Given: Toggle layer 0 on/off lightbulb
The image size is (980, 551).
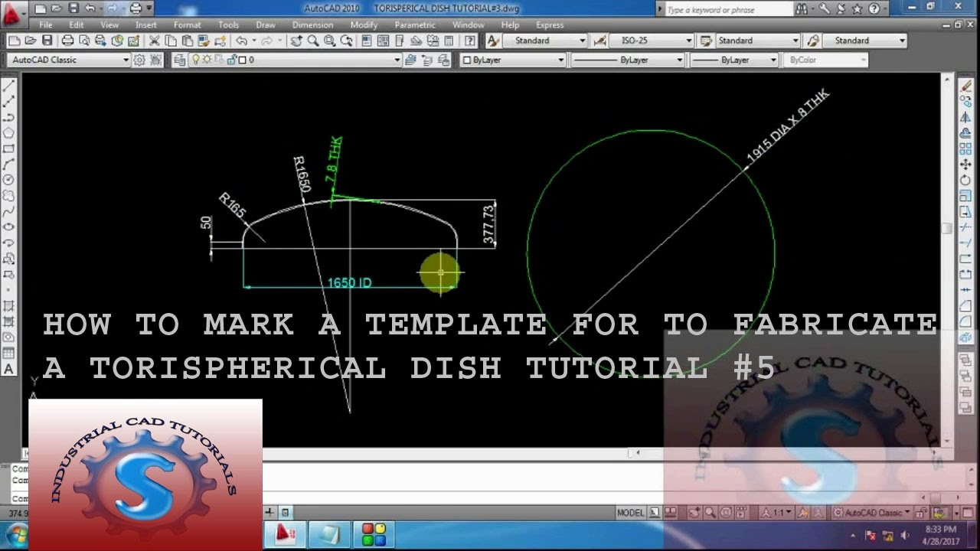Looking at the screenshot, I should click(x=195, y=60).
